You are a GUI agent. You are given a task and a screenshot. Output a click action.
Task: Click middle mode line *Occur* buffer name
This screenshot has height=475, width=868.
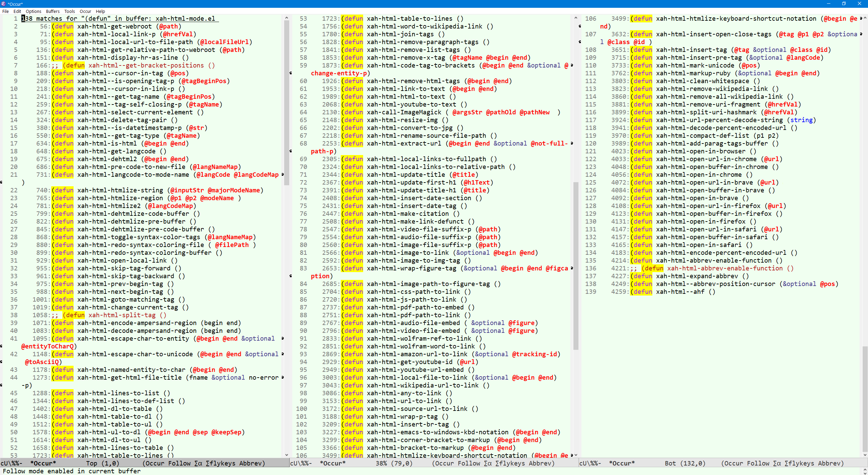pos(333,463)
